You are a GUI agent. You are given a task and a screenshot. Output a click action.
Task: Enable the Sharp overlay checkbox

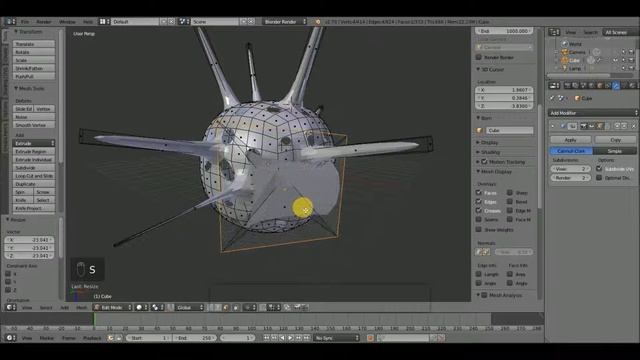[509, 192]
